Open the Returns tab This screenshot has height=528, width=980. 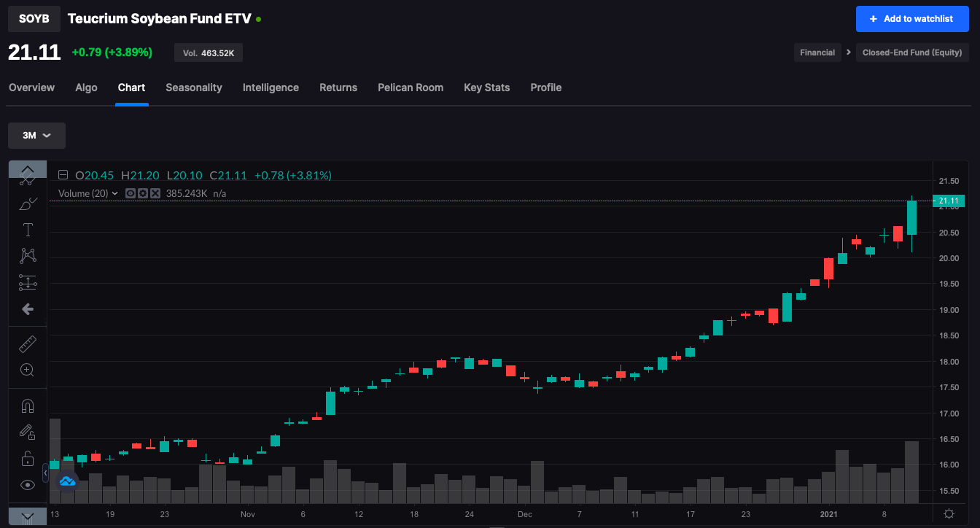pyautogui.click(x=338, y=88)
